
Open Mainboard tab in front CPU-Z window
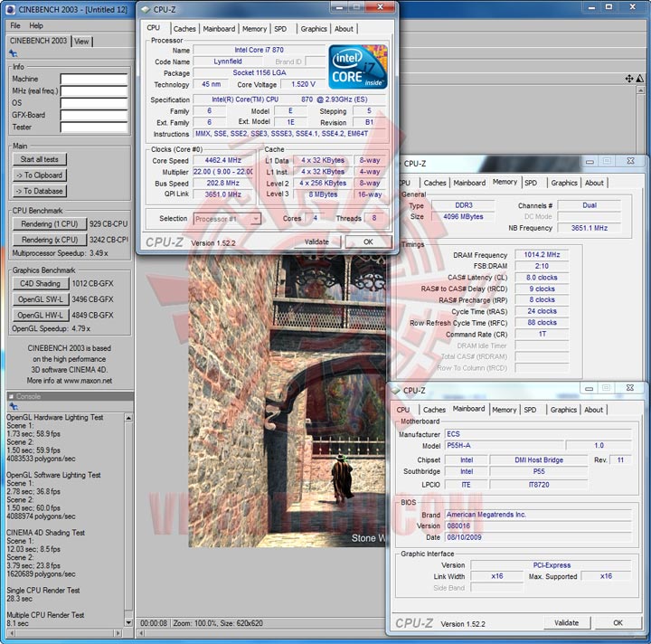[219, 29]
